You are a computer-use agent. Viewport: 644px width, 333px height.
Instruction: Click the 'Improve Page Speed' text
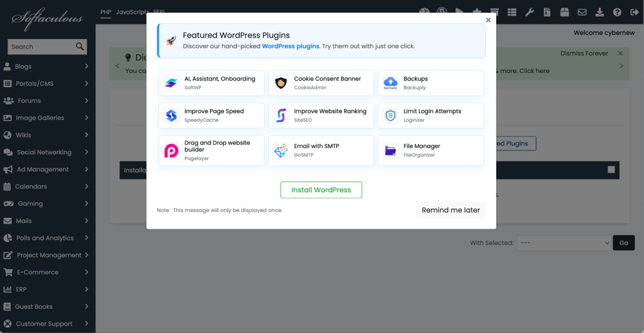point(214,111)
